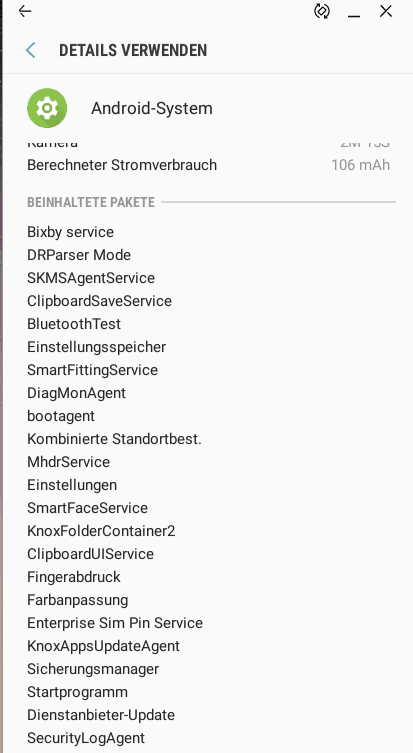The width and height of the screenshot is (413, 753).
Task: Select the Fingerabdruck entry
Action: [x=73, y=577]
